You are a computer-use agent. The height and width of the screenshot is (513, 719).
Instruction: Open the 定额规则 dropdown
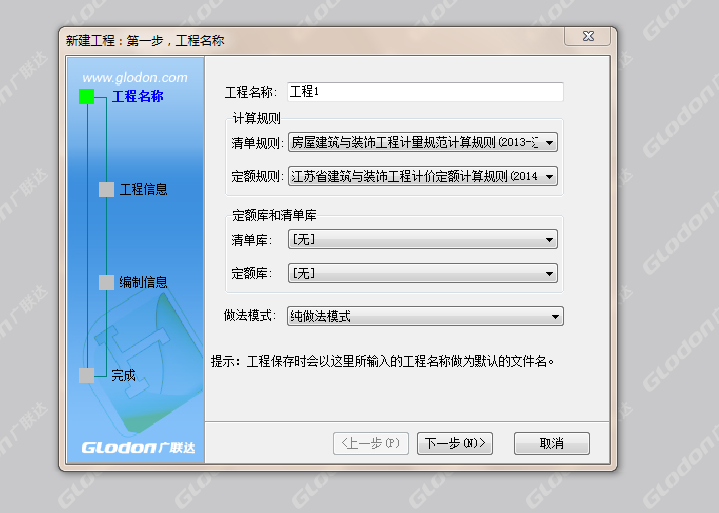coord(422,176)
